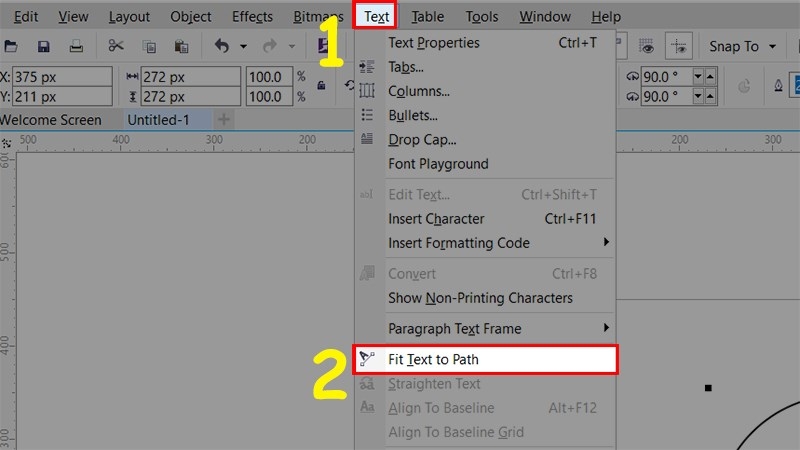Toggle the view eye icon in toolbar
Screen dimensions: 800x450
[x=646, y=46]
